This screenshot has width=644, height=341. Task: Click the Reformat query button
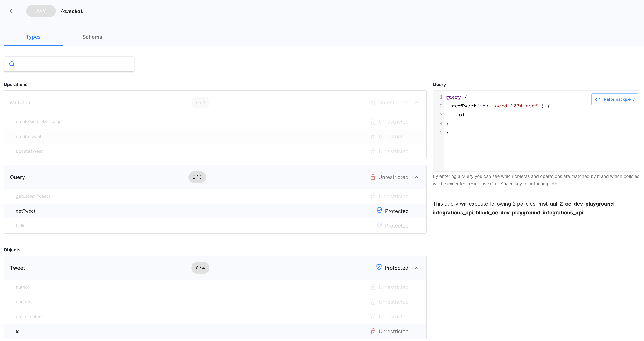pos(614,99)
